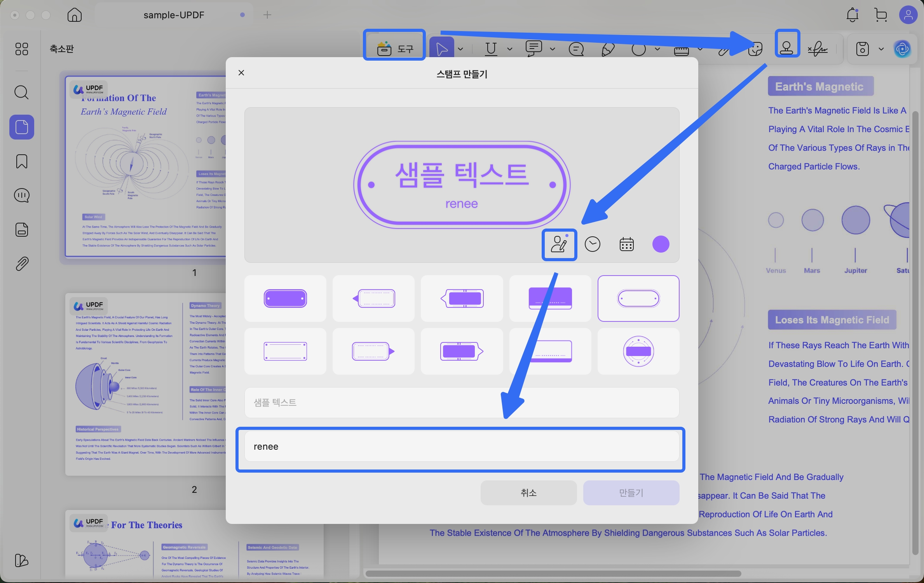Select the Signature tool
Screen dimensions: 924x583
[x=818, y=49]
